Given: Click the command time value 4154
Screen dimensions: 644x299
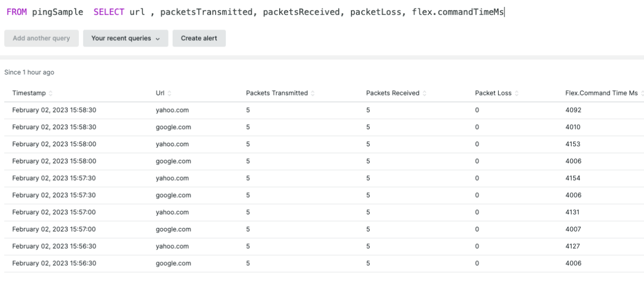Looking at the screenshot, I should click(x=573, y=178).
